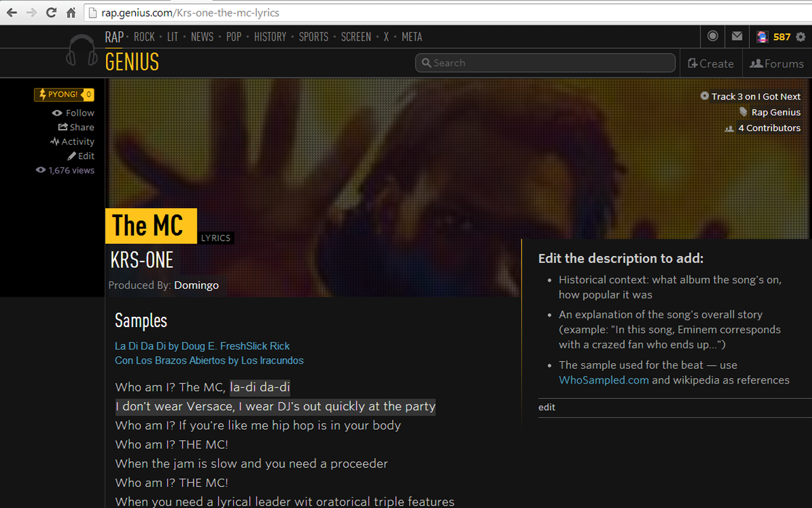Click annotated lyric about Versace
Image resolution: width=812 pixels, height=508 pixels.
point(275,406)
